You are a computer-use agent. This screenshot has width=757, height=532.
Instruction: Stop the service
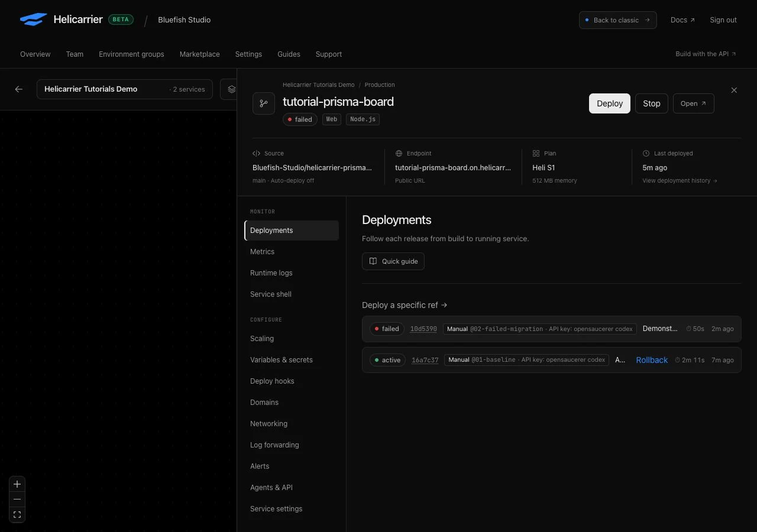(x=652, y=103)
